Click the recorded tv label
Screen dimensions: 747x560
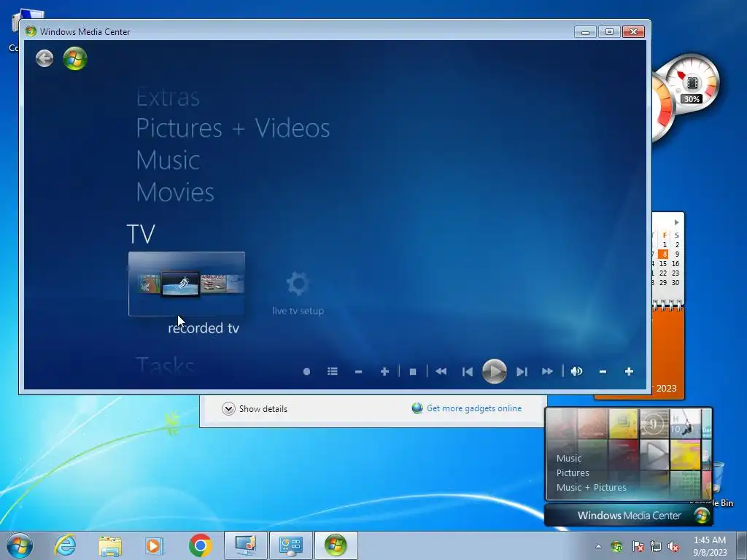(x=204, y=328)
